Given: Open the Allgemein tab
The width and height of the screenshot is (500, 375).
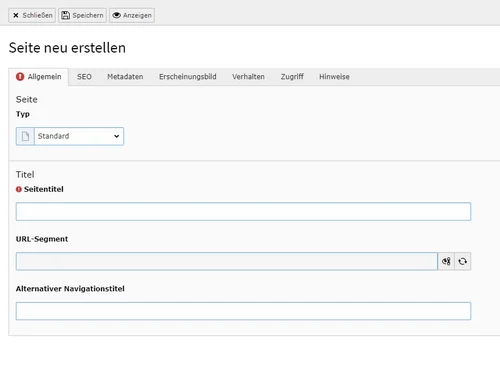Looking at the screenshot, I should coord(39,77).
